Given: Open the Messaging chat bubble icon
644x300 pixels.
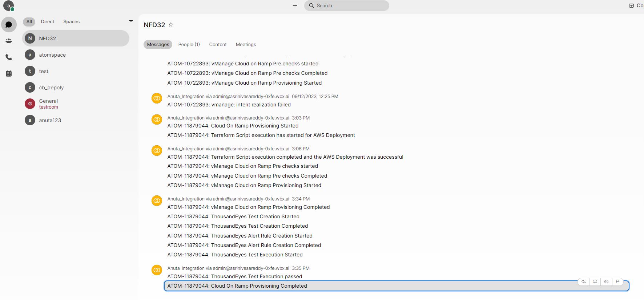Looking at the screenshot, I should (9, 25).
